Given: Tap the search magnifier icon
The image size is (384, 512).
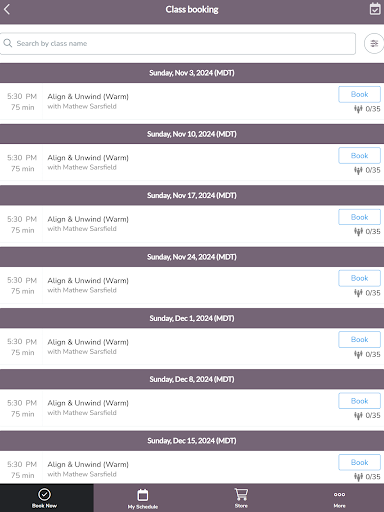Looking at the screenshot, I should click(8, 43).
